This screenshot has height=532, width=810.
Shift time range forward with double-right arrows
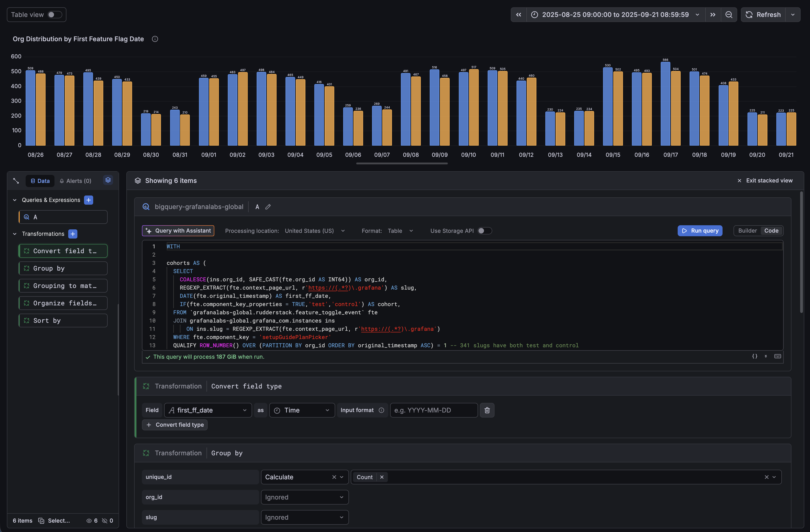pos(713,15)
